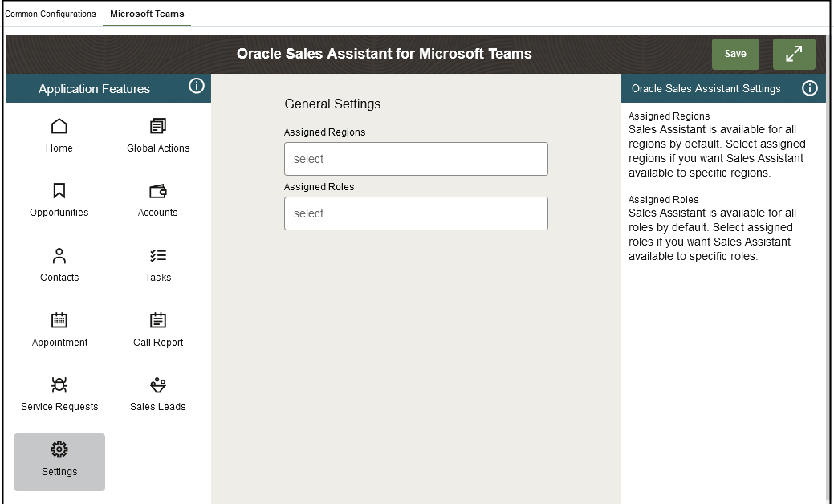Viewport: 834px width, 504px height.
Task: Open the Opportunities bookmark icon
Action: (59, 190)
